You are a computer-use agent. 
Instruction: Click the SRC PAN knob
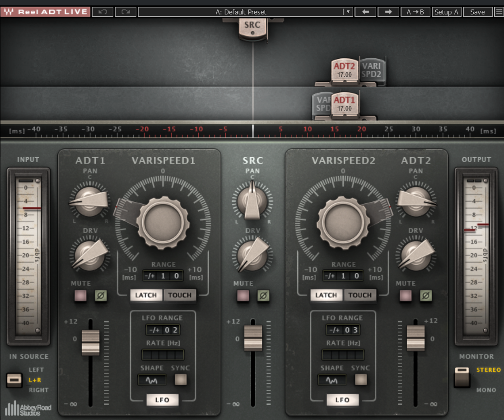(252, 201)
